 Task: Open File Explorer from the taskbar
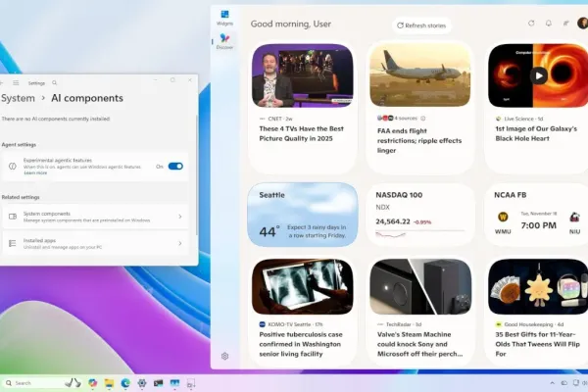tap(109, 383)
